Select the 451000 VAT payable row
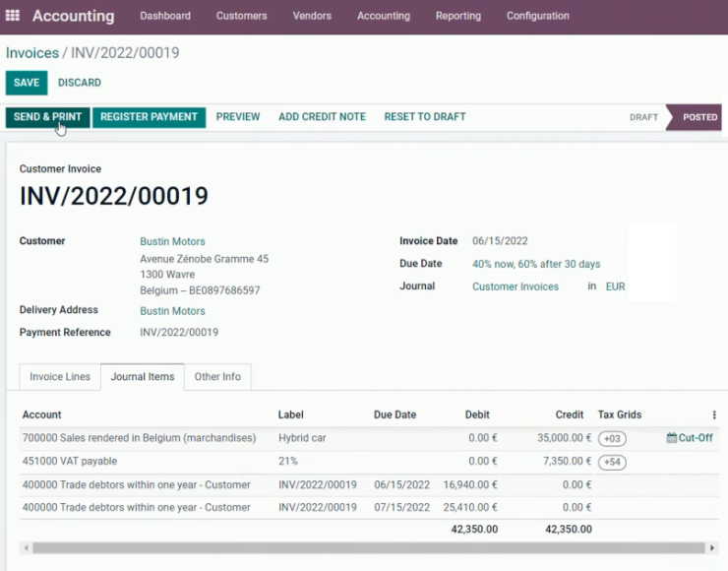The image size is (728, 571). [x=369, y=462]
